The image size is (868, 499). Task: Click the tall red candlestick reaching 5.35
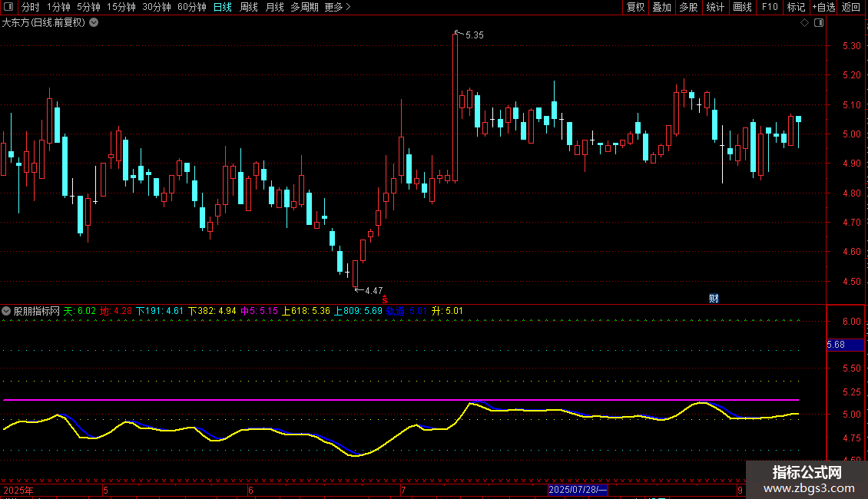[x=455, y=107]
